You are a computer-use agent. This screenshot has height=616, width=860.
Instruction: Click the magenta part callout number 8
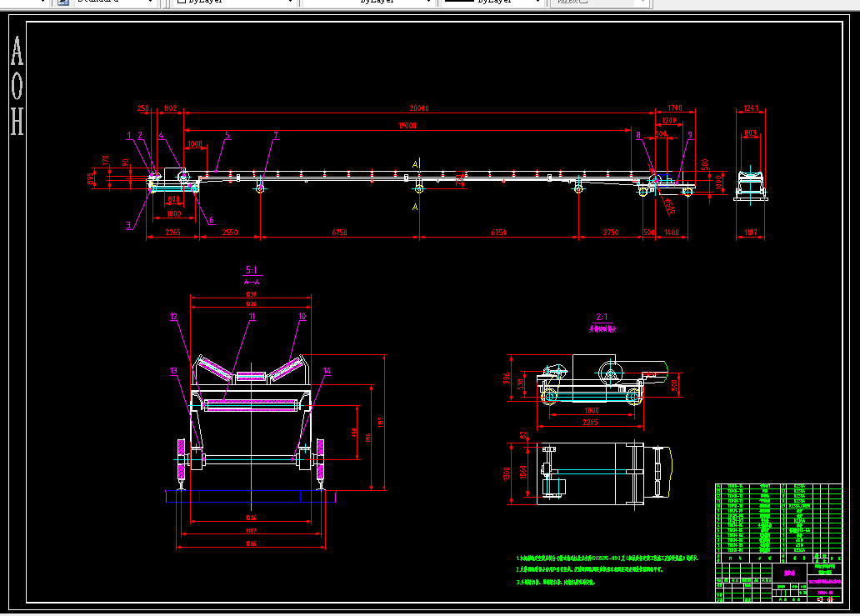[638, 135]
